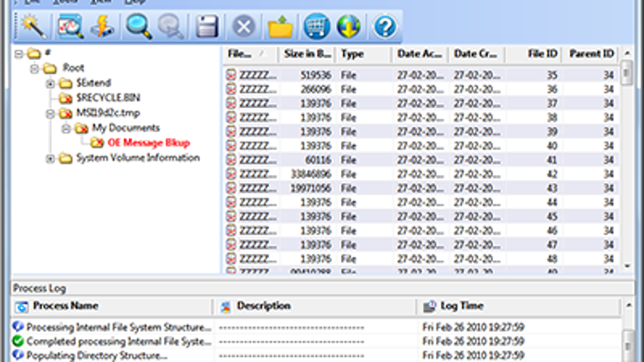Click the Description column header in Process Log
The image size is (644, 362).
tap(315, 306)
